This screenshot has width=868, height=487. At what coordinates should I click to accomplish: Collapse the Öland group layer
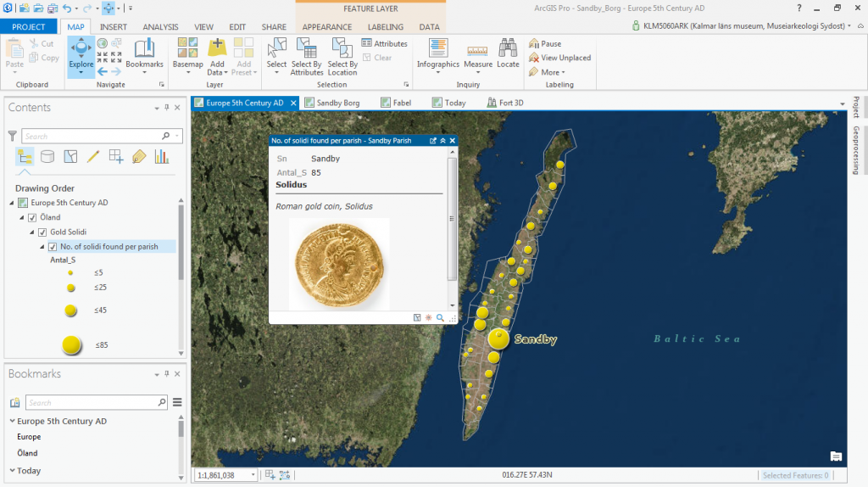[x=22, y=217]
